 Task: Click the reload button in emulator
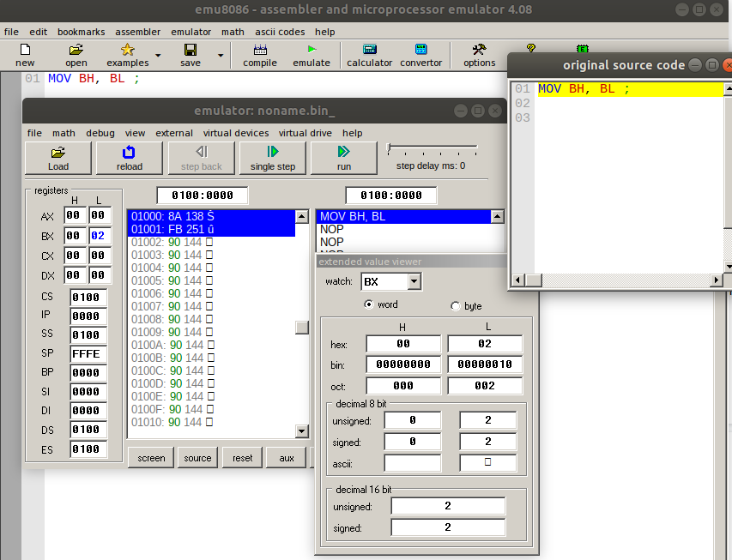pyautogui.click(x=130, y=158)
